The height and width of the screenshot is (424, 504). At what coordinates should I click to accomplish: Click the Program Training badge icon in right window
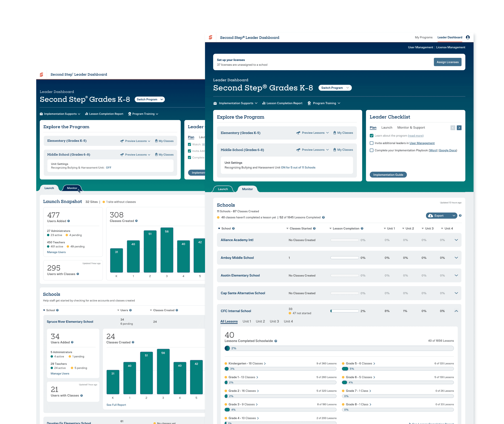tap(309, 103)
